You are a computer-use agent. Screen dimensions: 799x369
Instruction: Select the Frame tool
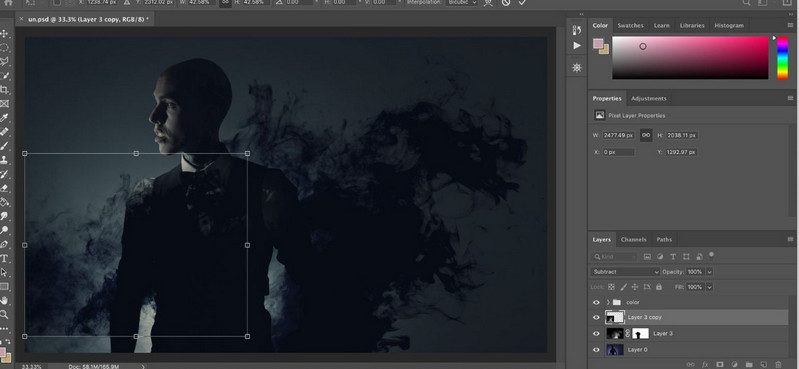click(5, 104)
